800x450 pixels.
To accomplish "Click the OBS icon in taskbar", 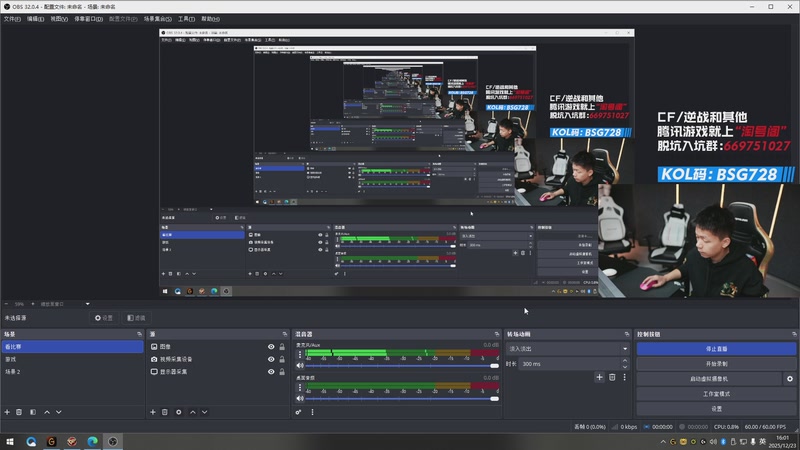I will tap(113, 441).
